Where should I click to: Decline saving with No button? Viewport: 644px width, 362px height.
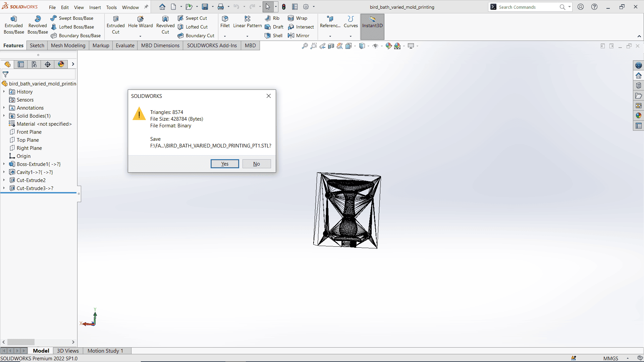point(257,164)
